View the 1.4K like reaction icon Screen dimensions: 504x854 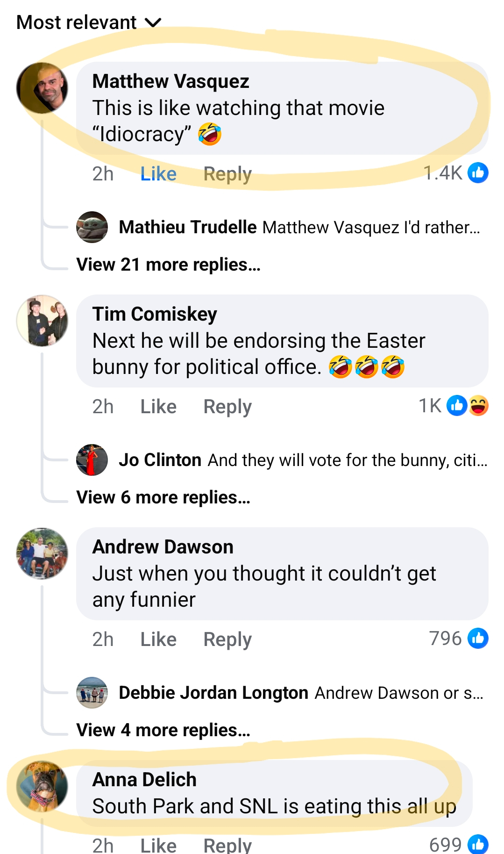pos(478,173)
